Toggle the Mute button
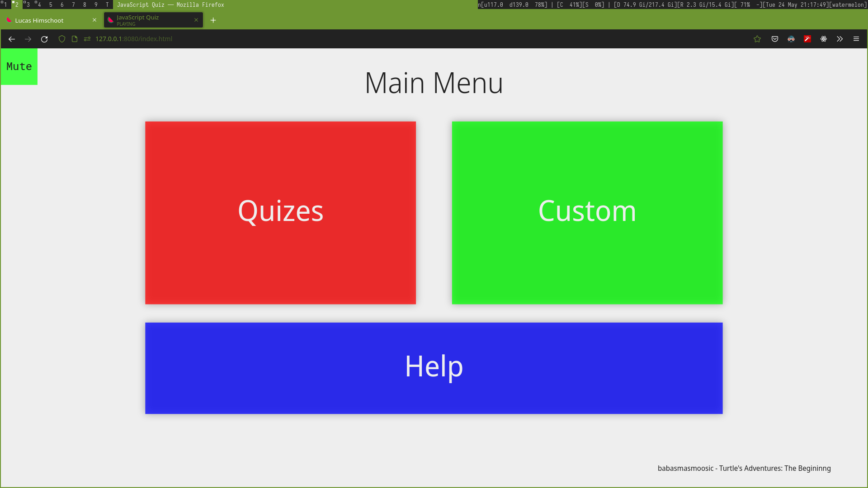 point(19,66)
